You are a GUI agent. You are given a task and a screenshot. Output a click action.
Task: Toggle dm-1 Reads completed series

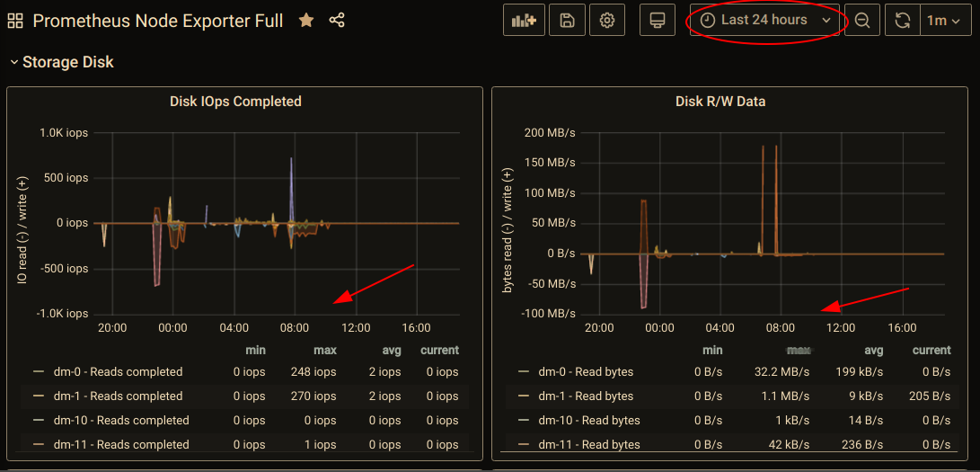[119, 396]
